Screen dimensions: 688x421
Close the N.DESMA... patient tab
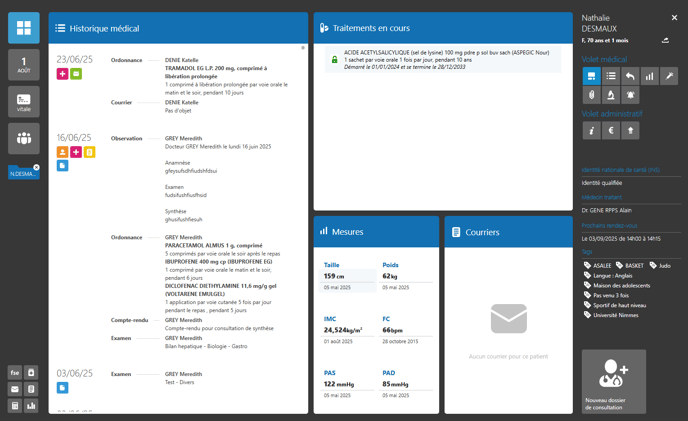[37, 167]
